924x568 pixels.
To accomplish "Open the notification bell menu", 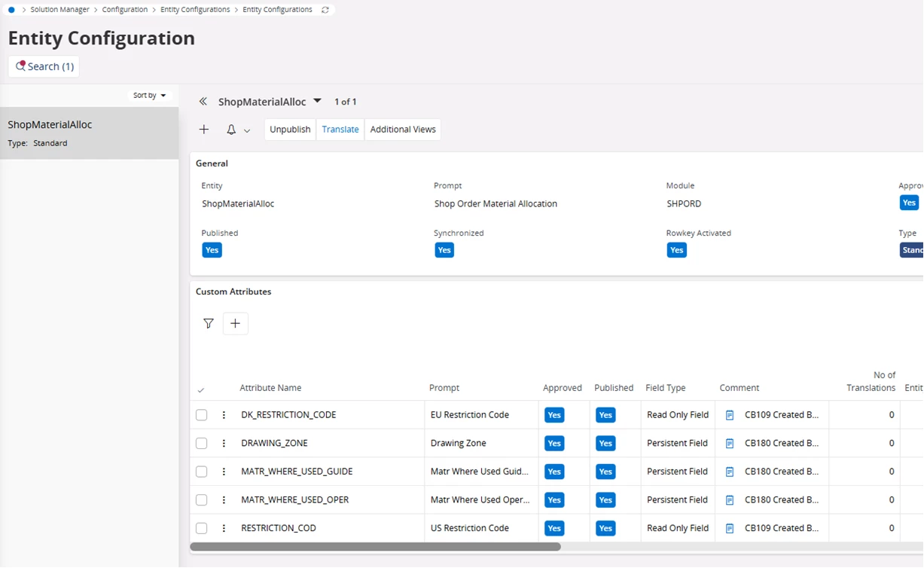I will click(232, 130).
